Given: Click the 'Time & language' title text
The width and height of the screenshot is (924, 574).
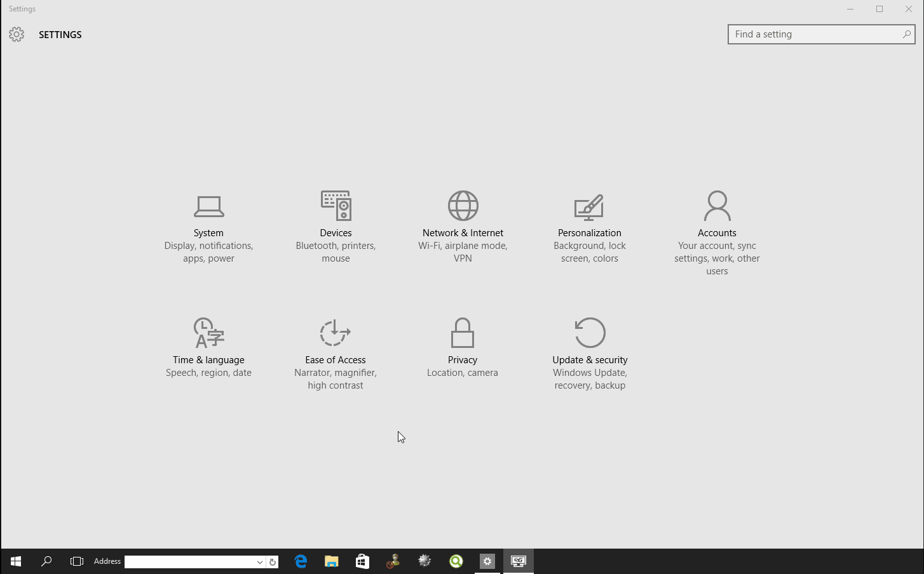Looking at the screenshot, I should [x=208, y=360].
